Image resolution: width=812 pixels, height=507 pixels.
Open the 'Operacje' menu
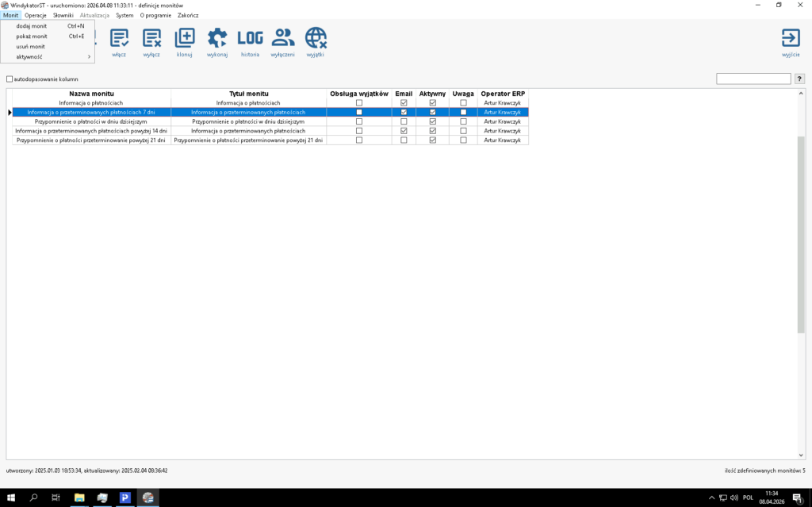tap(36, 15)
